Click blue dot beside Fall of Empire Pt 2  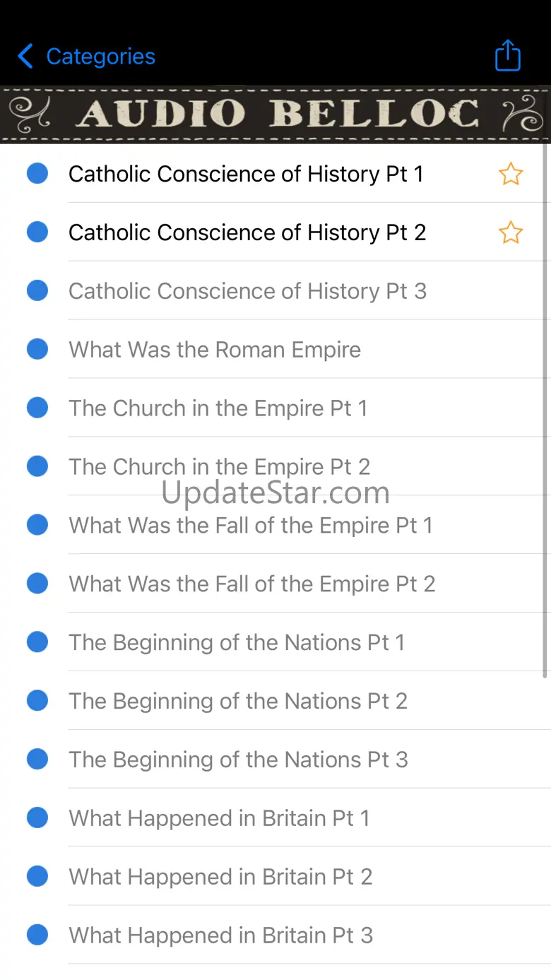pos(37,583)
